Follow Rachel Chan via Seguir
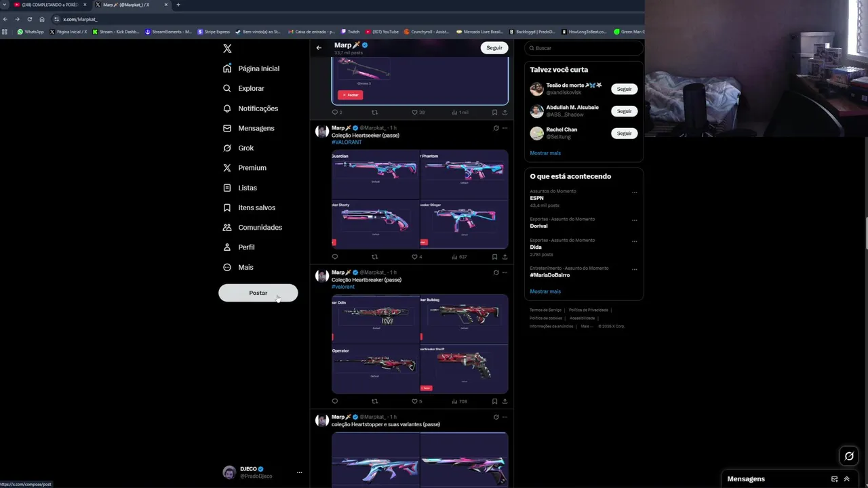The width and height of the screenshot is (868, 488). click(x=624, y=134)
